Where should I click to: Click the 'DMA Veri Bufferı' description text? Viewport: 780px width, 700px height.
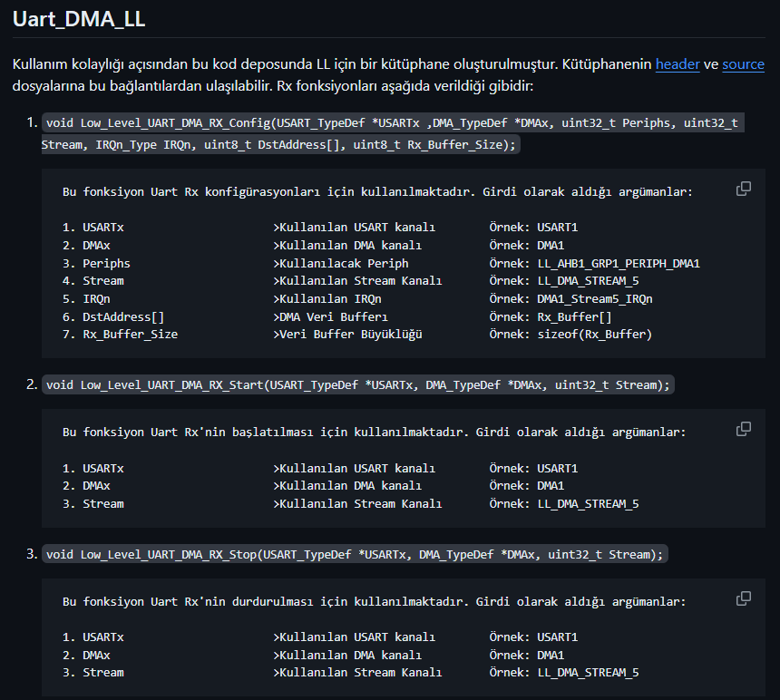pyautogui.click(x=333, y=316)
